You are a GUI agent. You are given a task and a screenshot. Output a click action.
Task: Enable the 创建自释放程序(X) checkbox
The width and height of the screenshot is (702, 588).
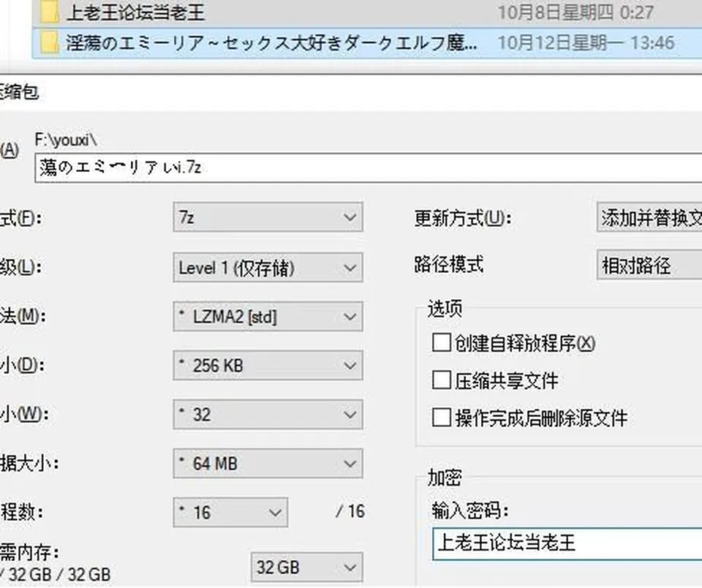(x=442, y=342)
